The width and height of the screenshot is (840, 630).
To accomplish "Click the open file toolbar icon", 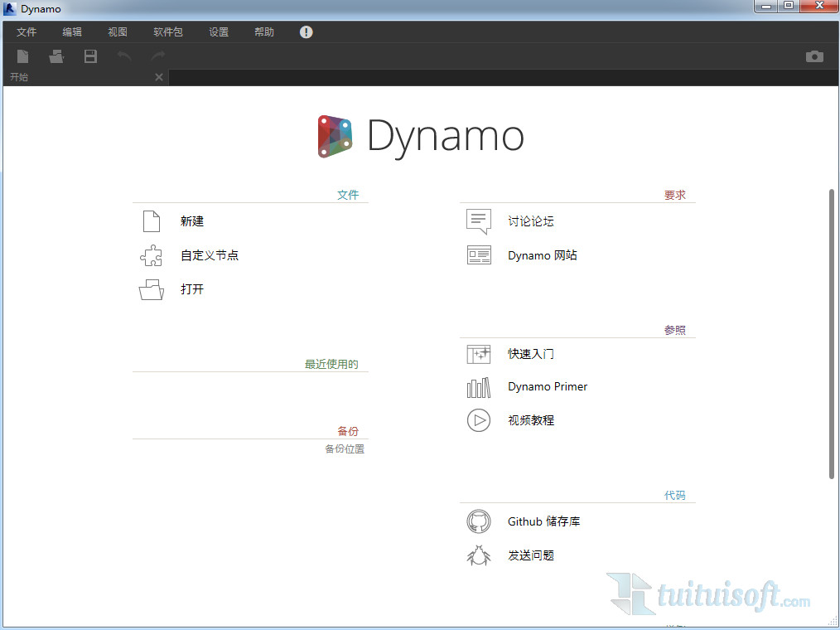I will pyautogui.click(x=56, y=56).
